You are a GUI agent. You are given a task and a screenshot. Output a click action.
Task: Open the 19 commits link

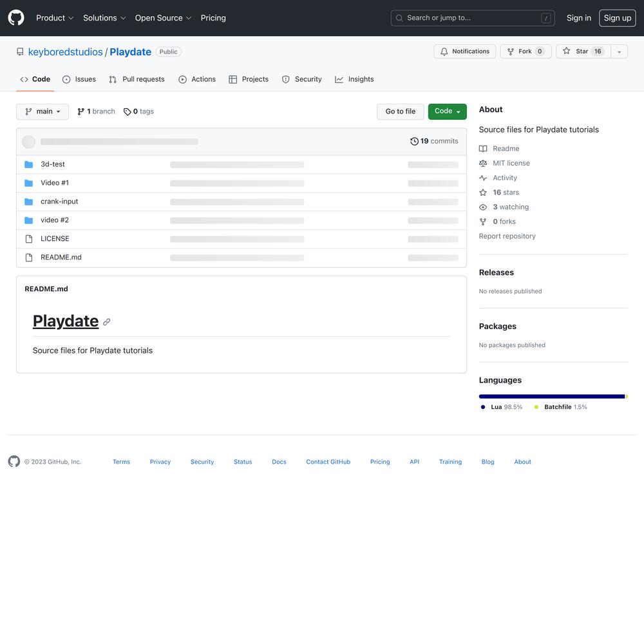(x=434, y=141)
